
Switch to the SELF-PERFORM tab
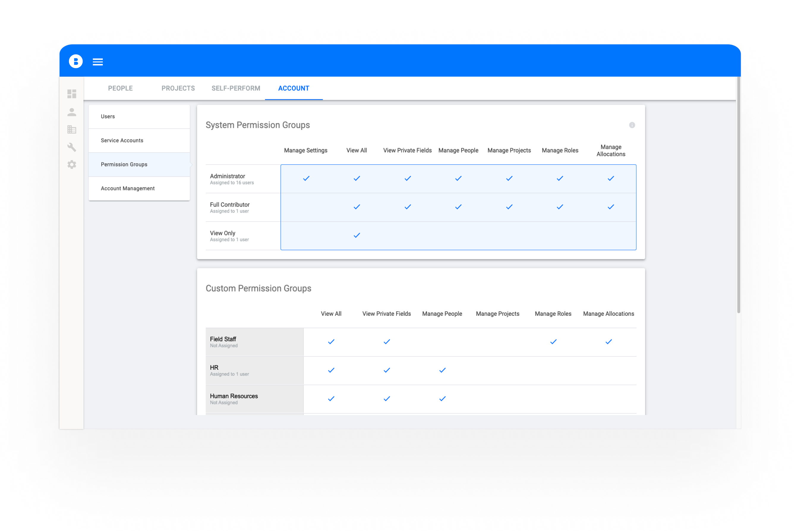click(x=236, y=88)
